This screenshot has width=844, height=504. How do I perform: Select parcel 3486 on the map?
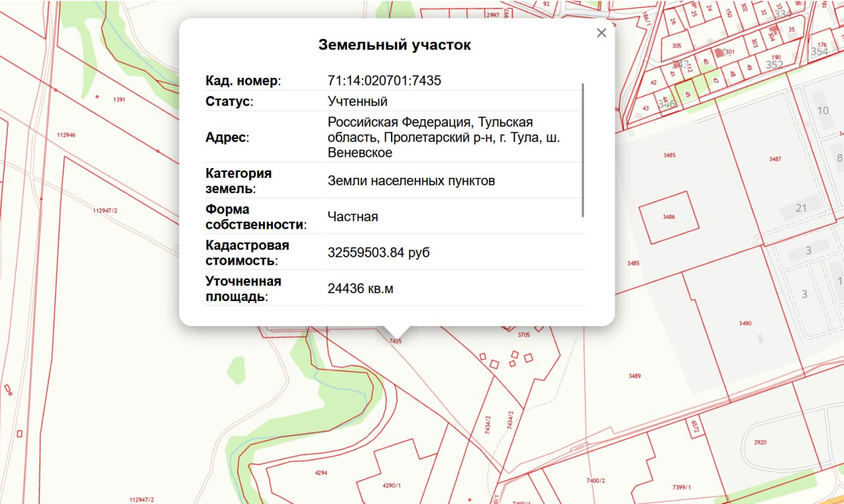point(669,217)
